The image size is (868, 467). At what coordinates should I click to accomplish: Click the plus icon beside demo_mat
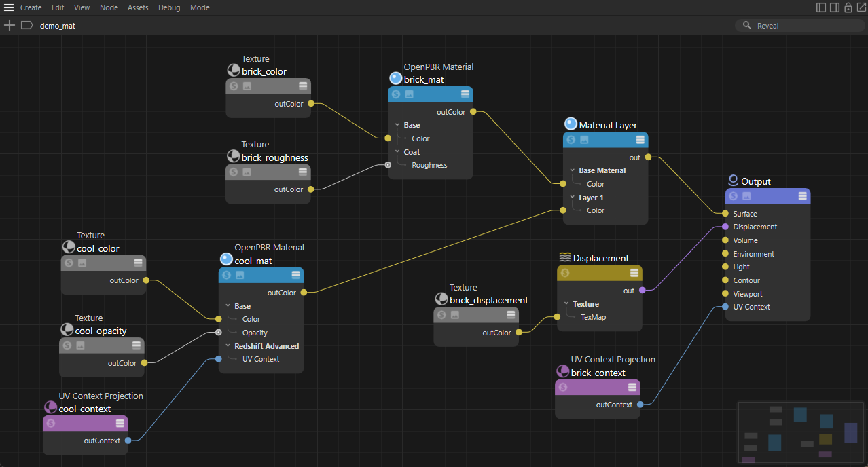(x=9, y=25)
